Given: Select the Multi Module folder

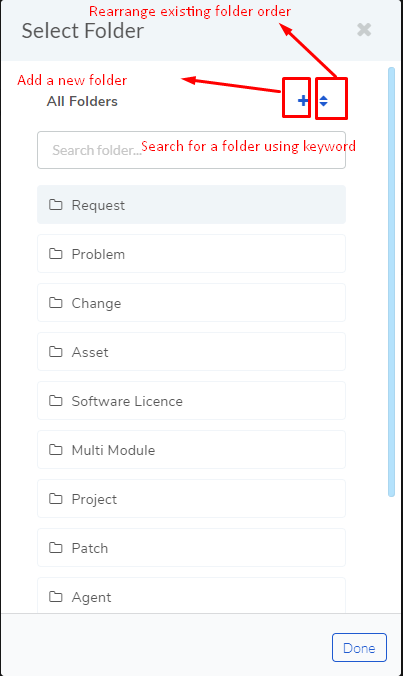Looking at the screenshot, I should coord(191,450).
